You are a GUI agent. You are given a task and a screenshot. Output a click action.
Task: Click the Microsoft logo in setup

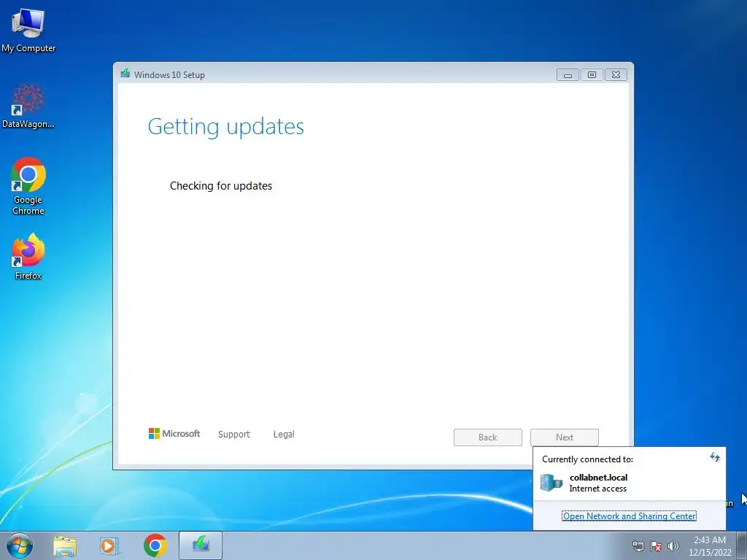pyautogui.click(x=174, y=433)
